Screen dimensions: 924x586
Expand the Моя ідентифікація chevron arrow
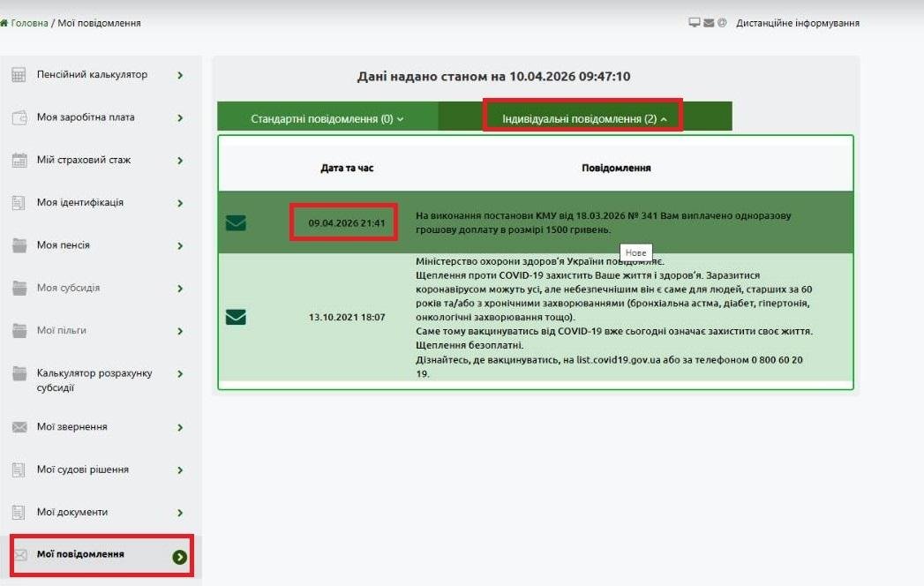180,203
